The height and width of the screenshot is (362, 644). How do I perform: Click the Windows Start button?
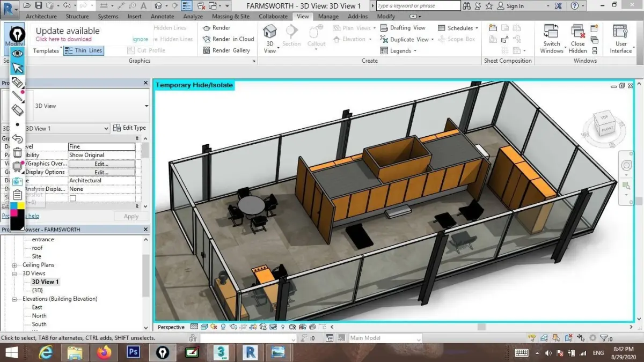(x=11, y=352)
